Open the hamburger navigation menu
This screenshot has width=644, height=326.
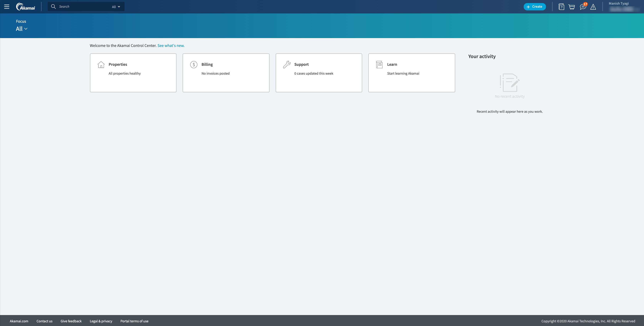click(7, 7)
